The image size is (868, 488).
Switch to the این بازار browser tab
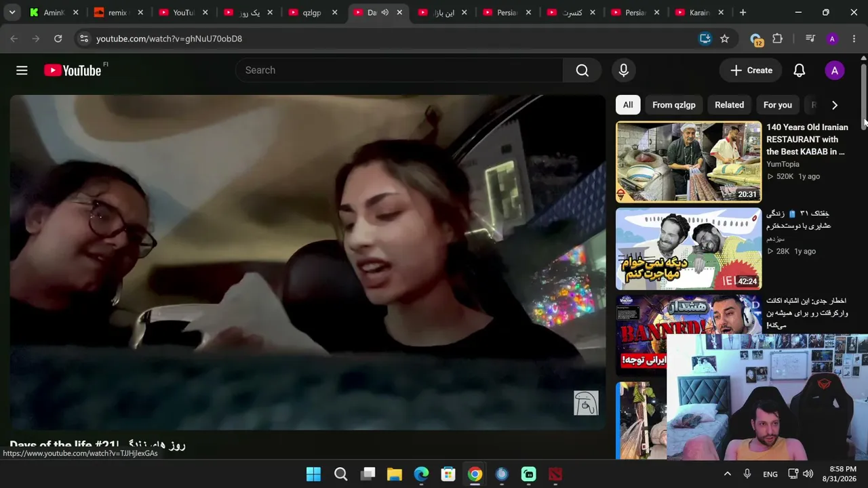[x=441, y=12]
